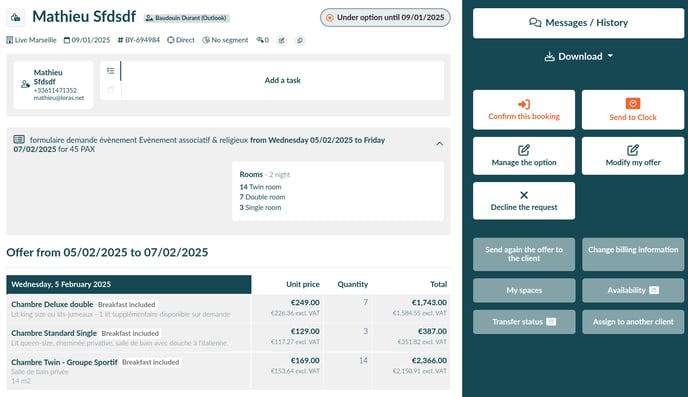Viewport: 688px width, 397px height.
Task: Select the second icon tab under task list
Action: (111, 90)
